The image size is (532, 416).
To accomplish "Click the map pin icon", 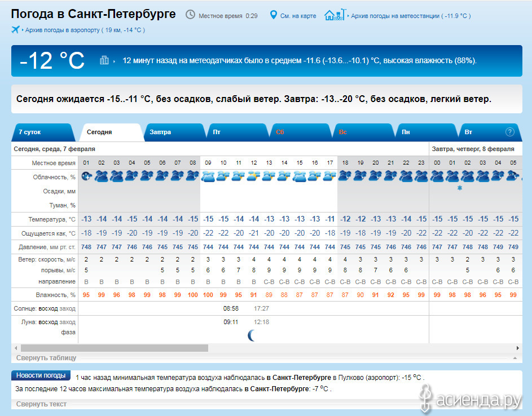I will (x=273, y=15).
